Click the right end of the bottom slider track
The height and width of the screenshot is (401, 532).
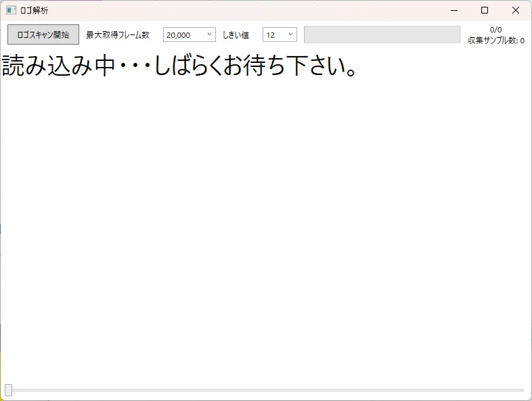(x=521, y=390)
